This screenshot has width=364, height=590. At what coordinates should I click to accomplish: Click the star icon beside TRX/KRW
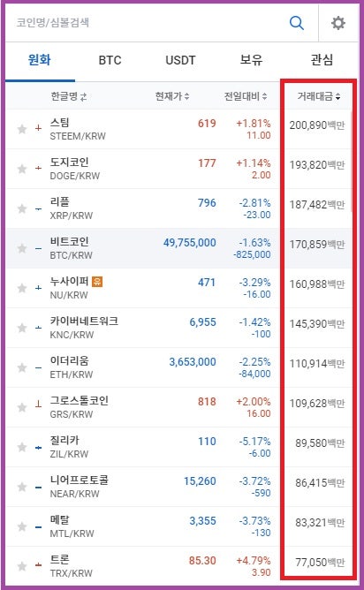click(22, 566)
